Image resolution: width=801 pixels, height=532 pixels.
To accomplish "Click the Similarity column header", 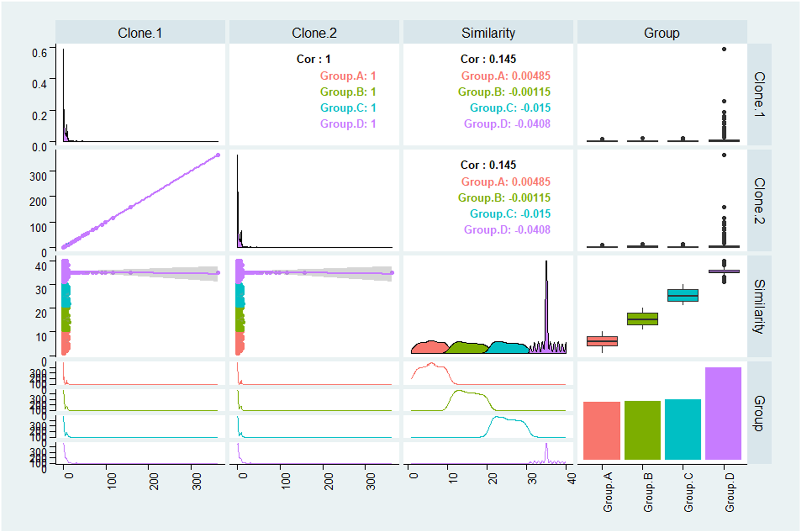I will pos(488,33).
